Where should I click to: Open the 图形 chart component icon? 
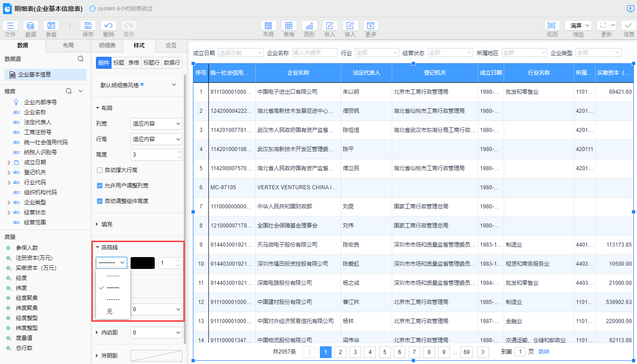[309, 26]
